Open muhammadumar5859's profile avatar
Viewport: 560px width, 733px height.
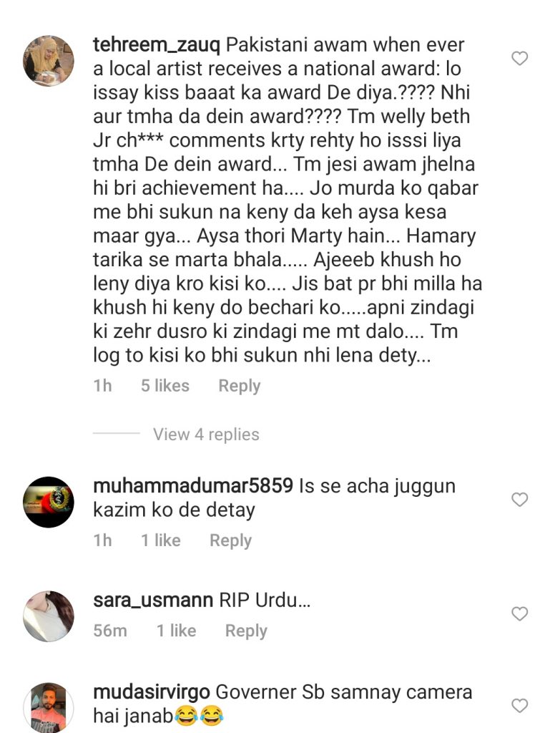(x=49, y=502)
